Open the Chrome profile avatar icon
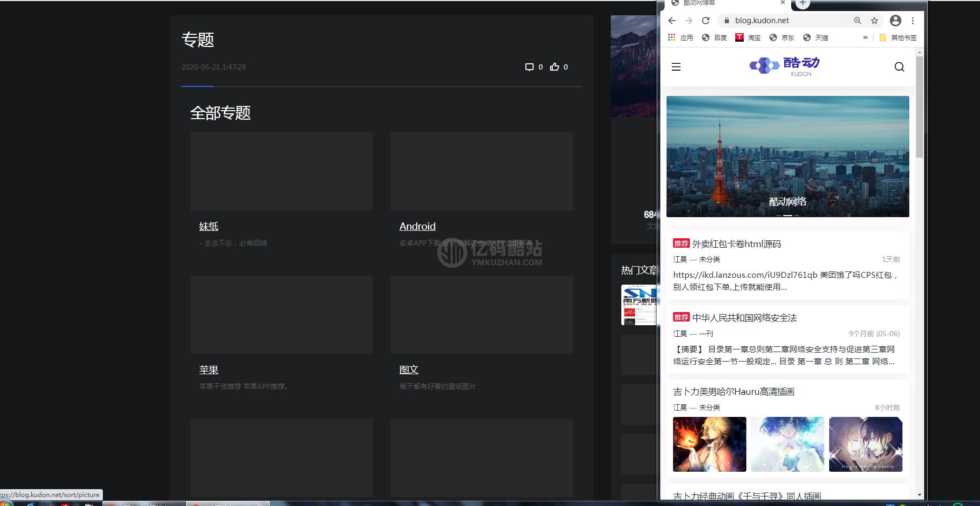 coord(895,21)
